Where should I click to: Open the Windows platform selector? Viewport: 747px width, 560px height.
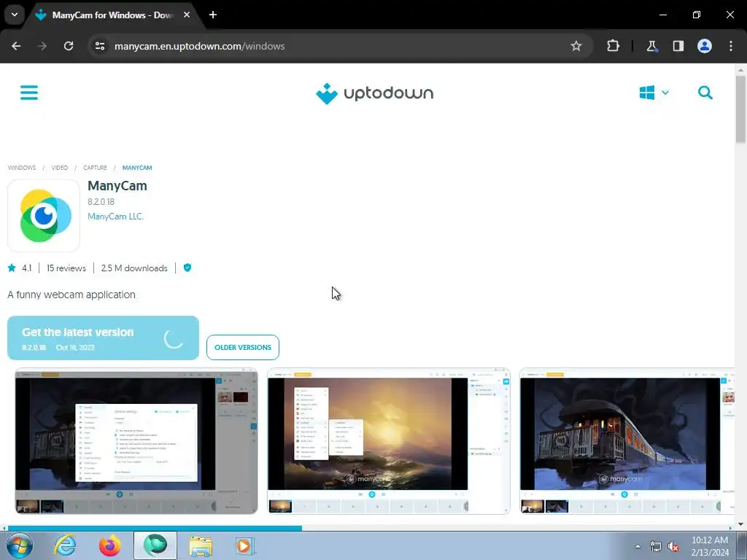[x=654, y=93]
